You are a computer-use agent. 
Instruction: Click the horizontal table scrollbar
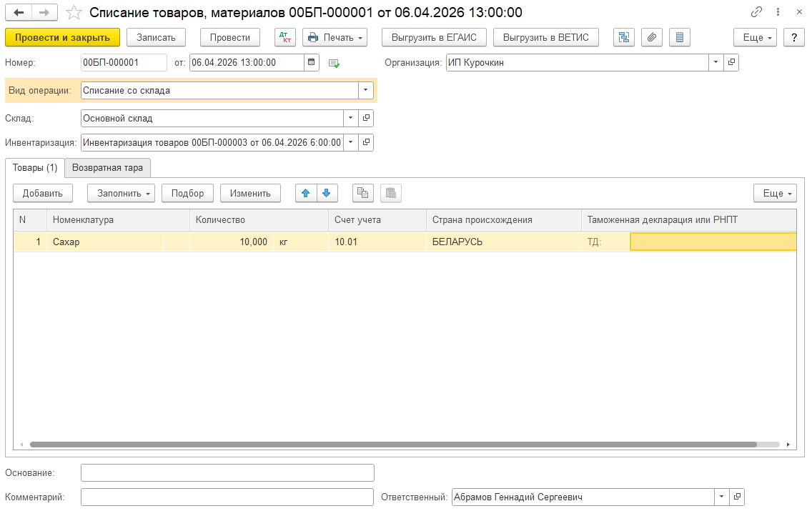pyautogui.click(x=393, y=444)
